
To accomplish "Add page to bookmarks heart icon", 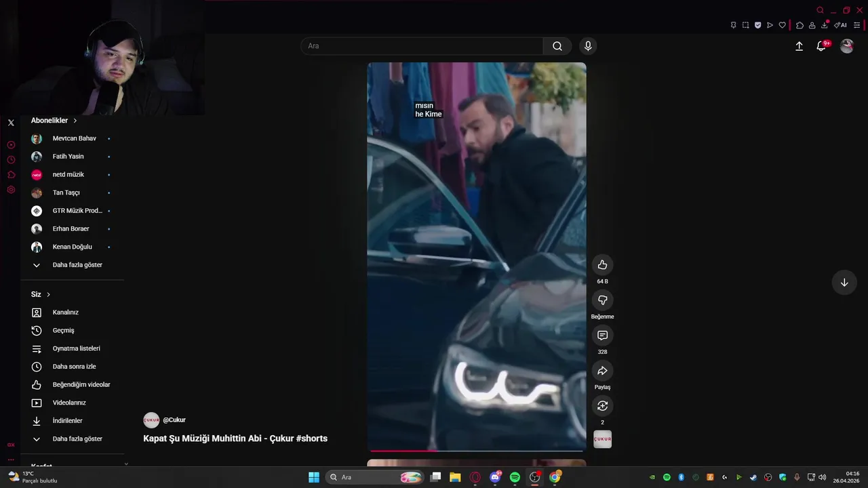I will point(782,25).
